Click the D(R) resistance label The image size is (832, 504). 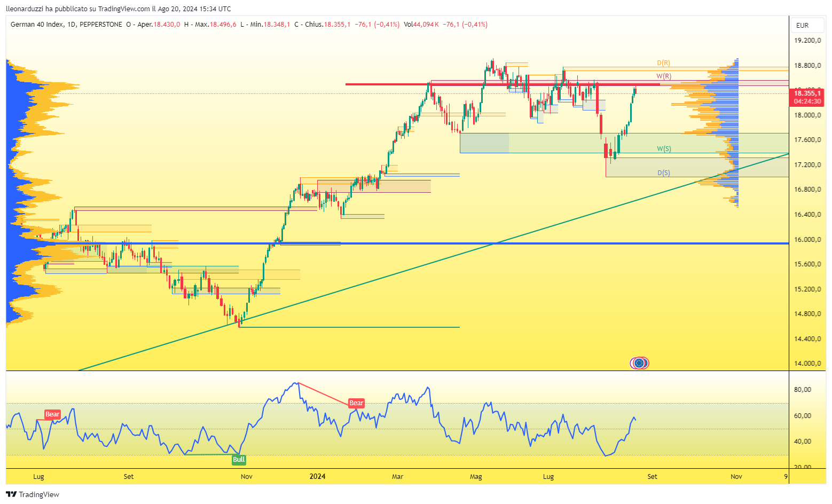pos(663,63)
